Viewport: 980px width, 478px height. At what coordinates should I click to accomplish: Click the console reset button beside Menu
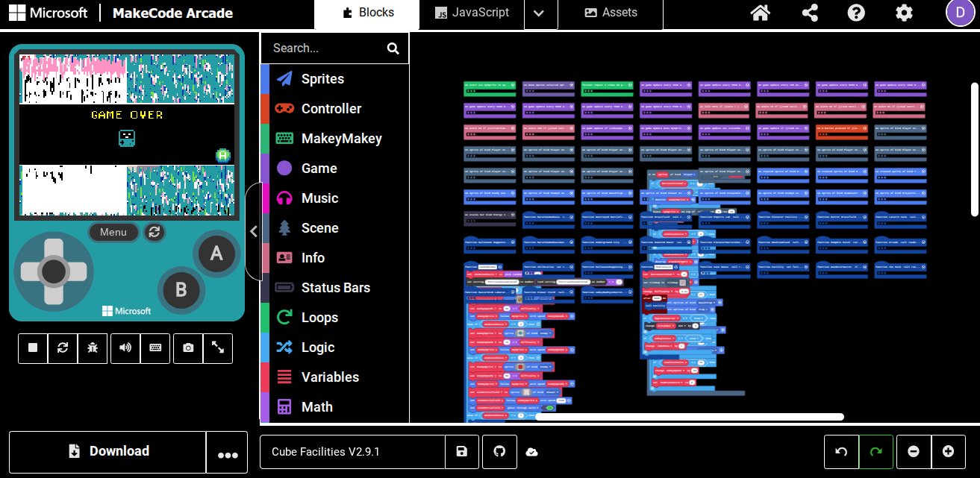tap(154, 232)
